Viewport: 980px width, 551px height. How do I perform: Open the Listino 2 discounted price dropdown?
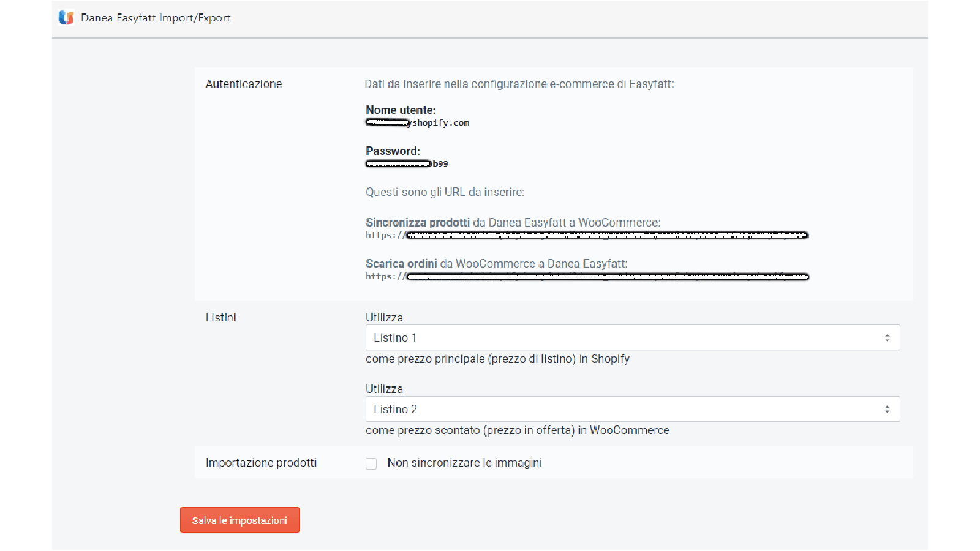[x=625, y=409]
